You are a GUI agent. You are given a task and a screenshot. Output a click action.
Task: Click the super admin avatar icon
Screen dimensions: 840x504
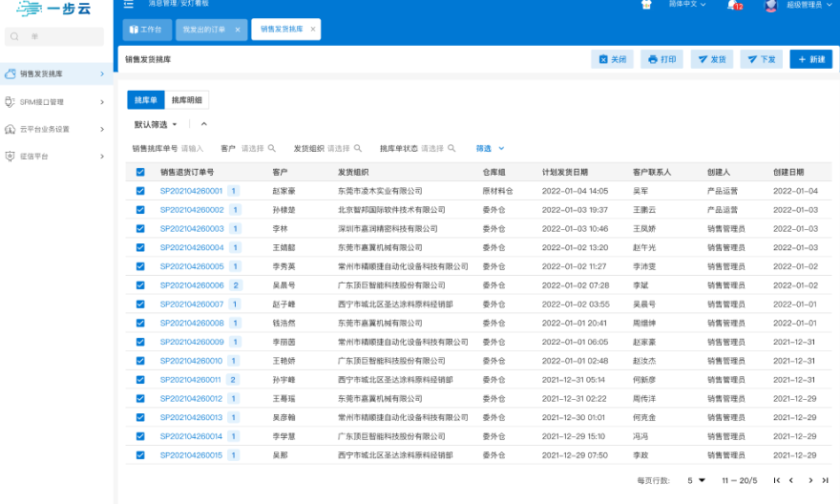pos(770,6)
